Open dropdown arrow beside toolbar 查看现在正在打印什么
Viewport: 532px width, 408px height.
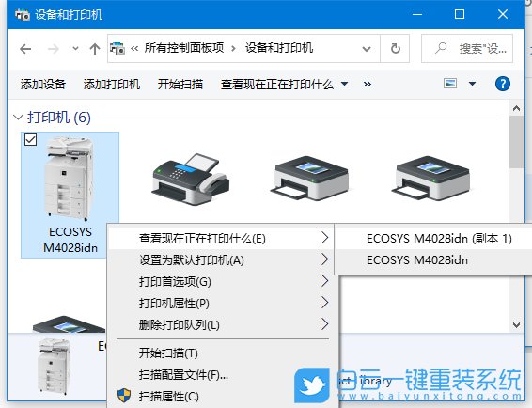point(344,84)
